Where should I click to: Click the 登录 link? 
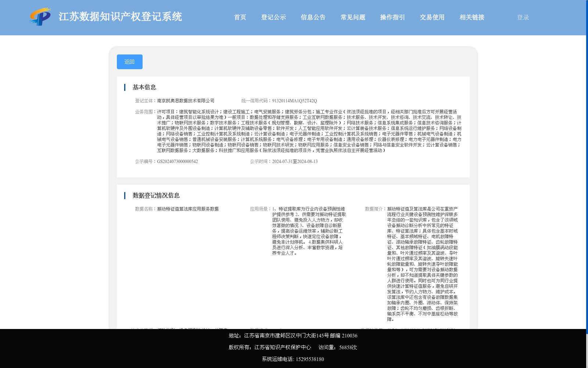click(523, 17)
